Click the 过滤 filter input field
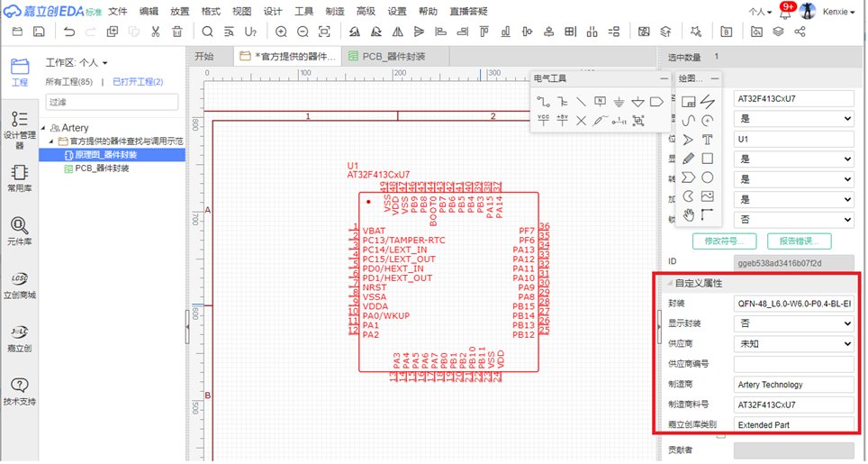The height and width of the screenshot is (464, 868). point(111,103)
